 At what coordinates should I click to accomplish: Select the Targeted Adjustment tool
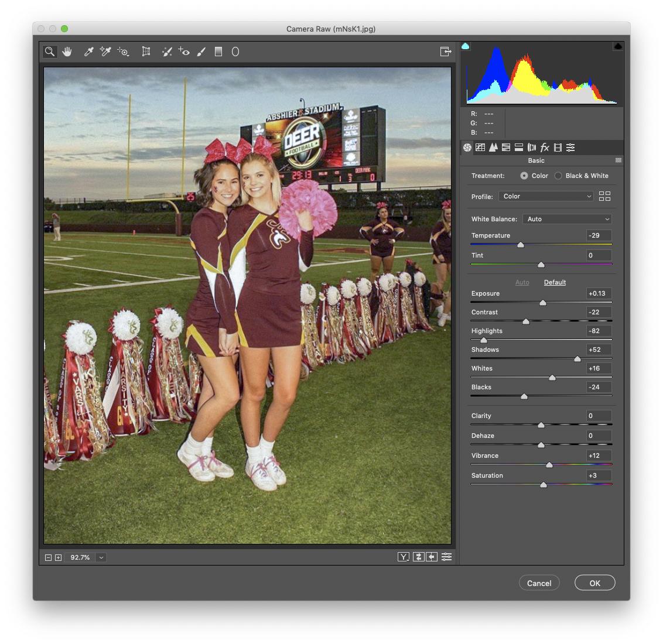tap(123, 52)
